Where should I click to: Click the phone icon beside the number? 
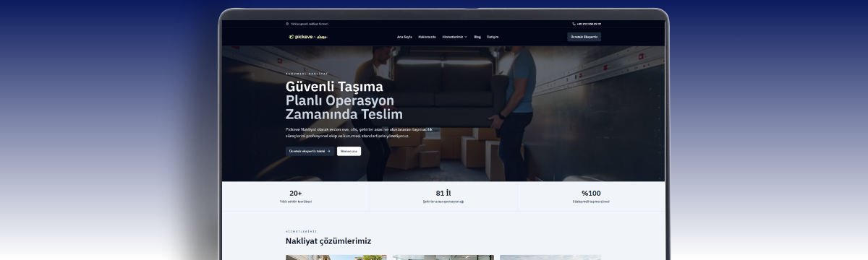tap(574, 24)
